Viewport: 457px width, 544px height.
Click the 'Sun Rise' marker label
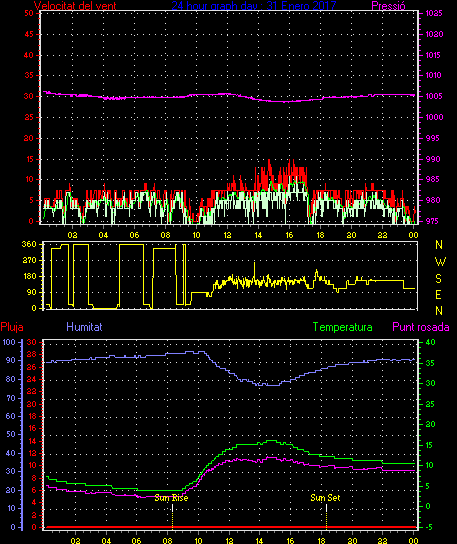pos(171,498)
